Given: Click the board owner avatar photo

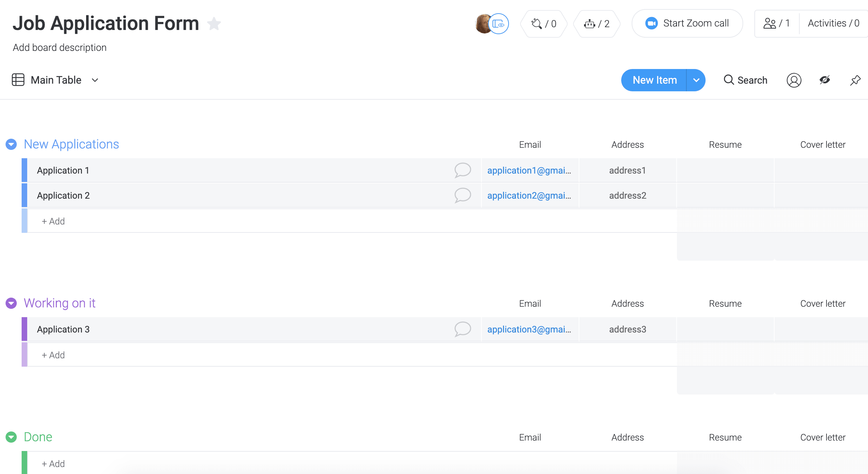Looking at the screenshot, I should tap(483, 24).
